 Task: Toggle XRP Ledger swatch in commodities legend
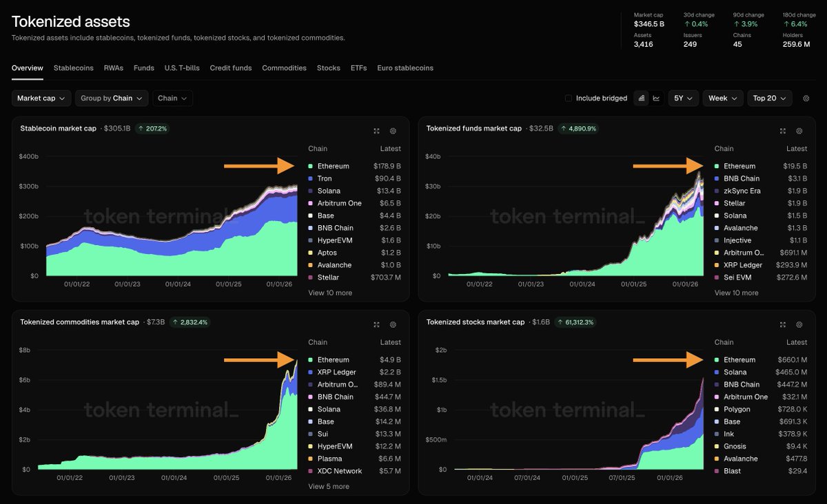311,372
